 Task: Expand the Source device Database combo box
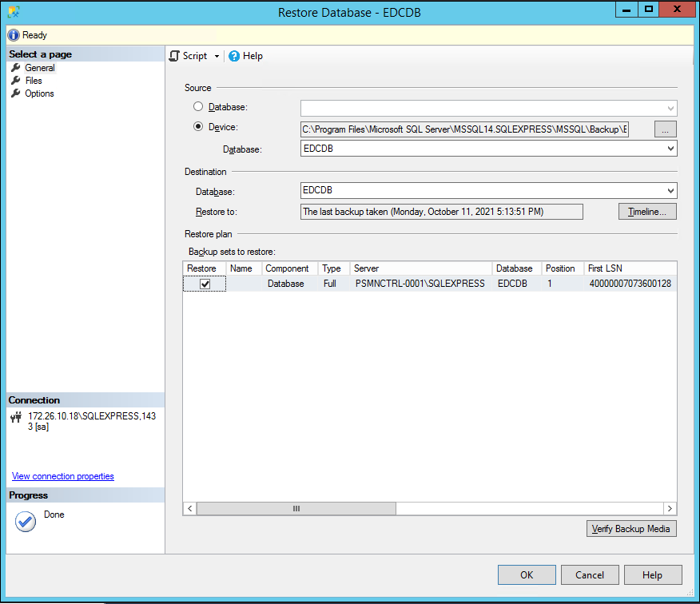[670, 149]
